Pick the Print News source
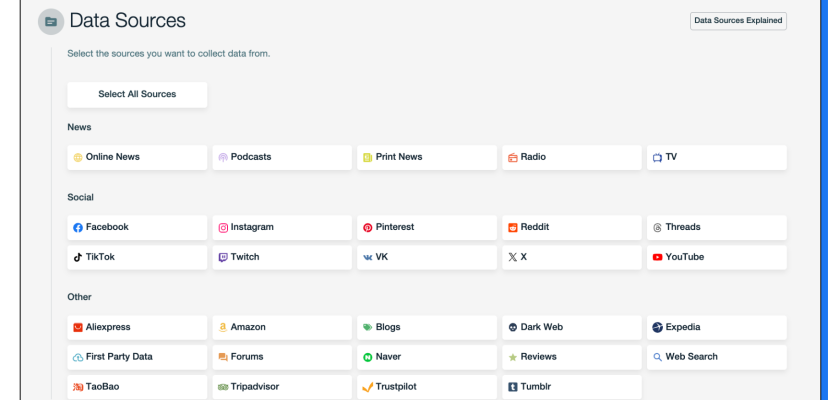The width and height of the screenshot is (840, 400). 427,157
